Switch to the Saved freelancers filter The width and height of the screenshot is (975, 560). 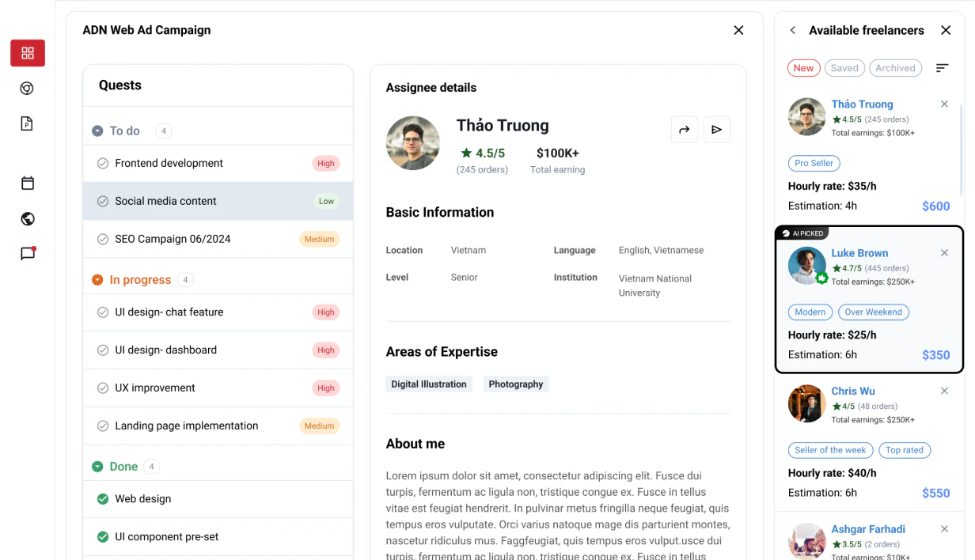coord(844,68)
